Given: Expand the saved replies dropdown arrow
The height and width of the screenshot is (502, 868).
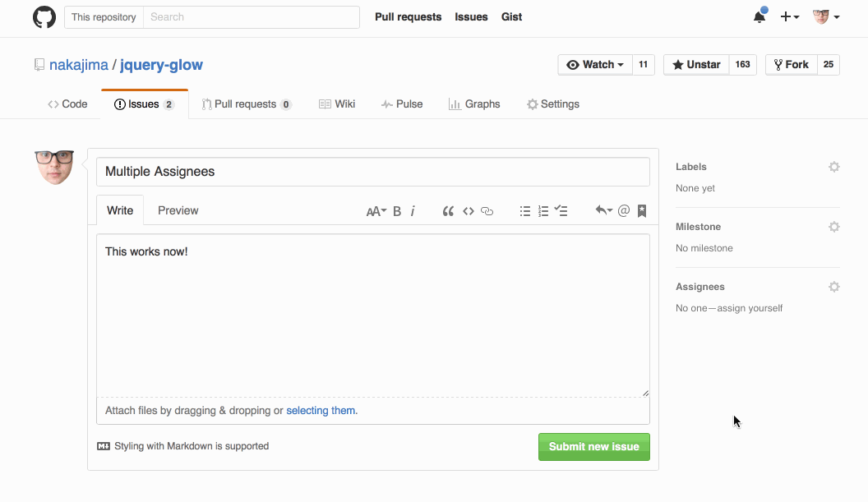Looking at the screenshot, I should [604, 210].
